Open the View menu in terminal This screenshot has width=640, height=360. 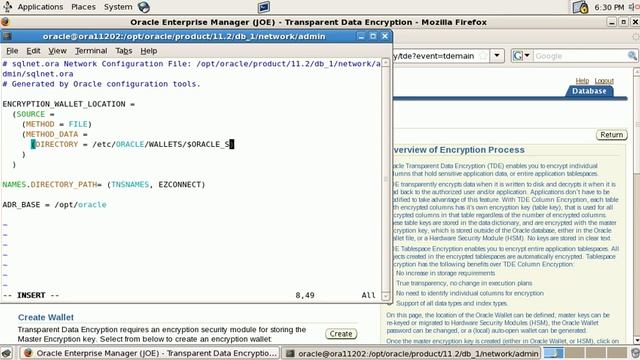point(57,51)
